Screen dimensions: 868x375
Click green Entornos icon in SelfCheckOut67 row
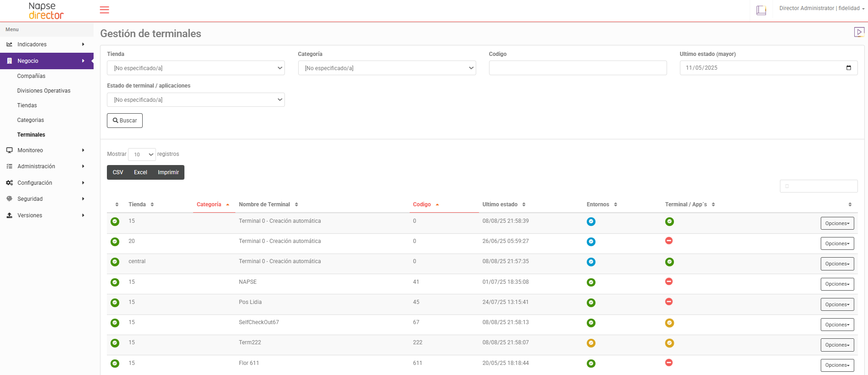[x=591, y=323]
